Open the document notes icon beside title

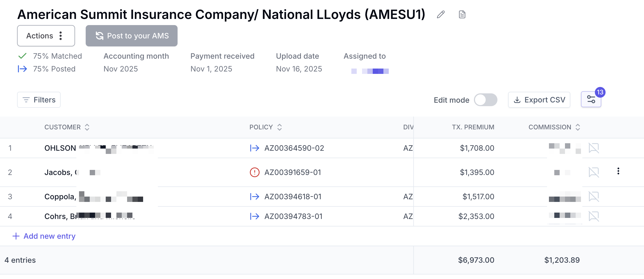tap(462, 14)
